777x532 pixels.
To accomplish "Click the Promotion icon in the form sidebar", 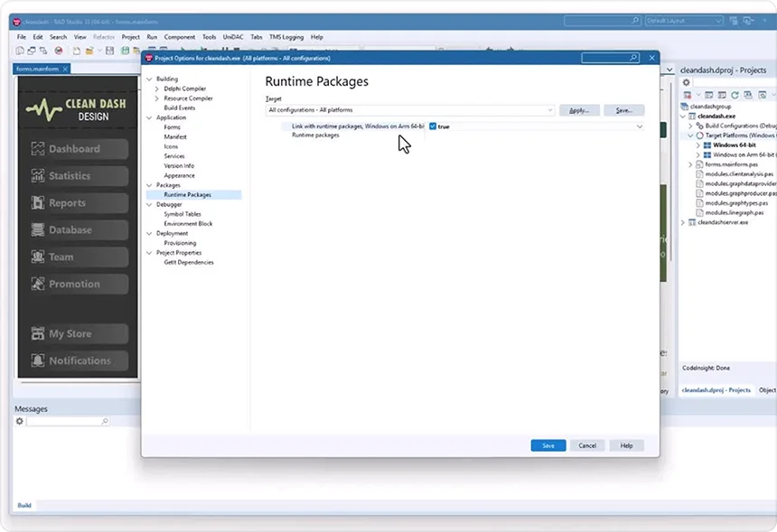I will click(x=38, y=284).
